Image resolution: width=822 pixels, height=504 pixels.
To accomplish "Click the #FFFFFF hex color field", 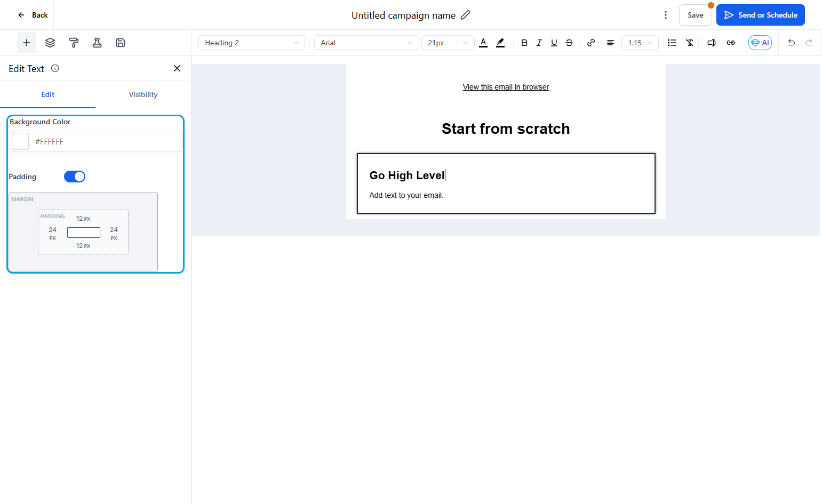I will pos(106,141).
